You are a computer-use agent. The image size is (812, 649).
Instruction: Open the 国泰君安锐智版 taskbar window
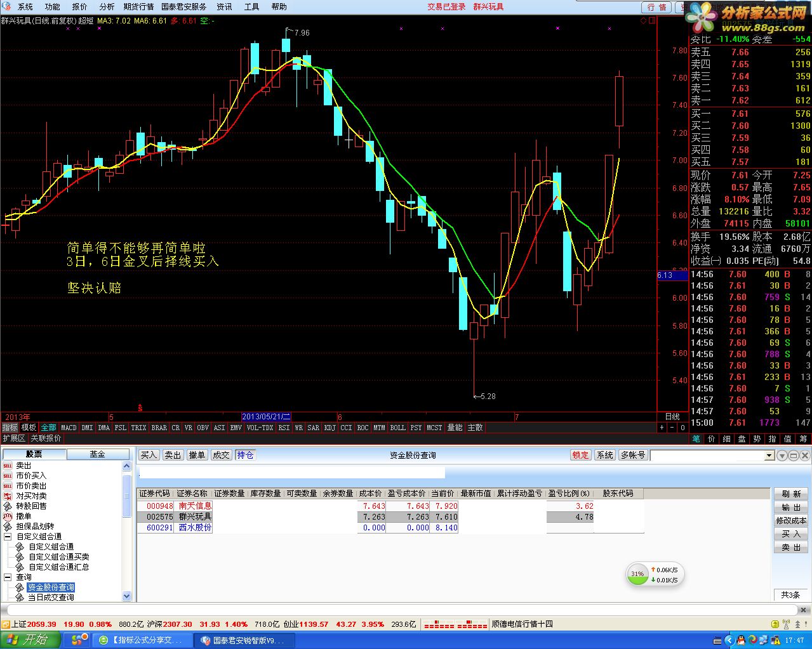click(244, 640)
